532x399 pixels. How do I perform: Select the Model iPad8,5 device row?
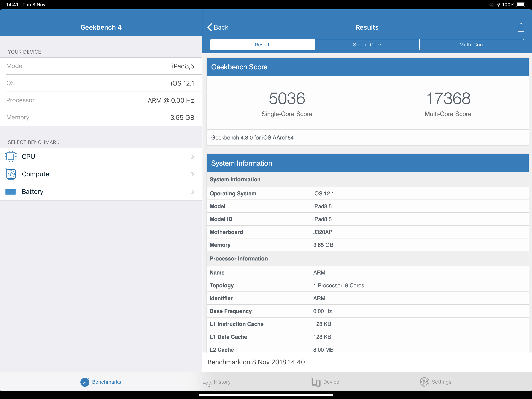click(x=101, y=66)
